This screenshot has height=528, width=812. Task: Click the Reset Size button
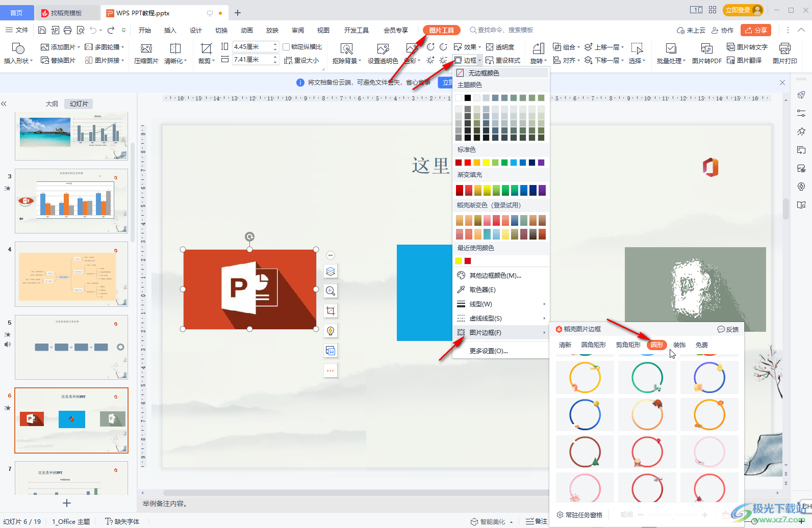[301, 60]
